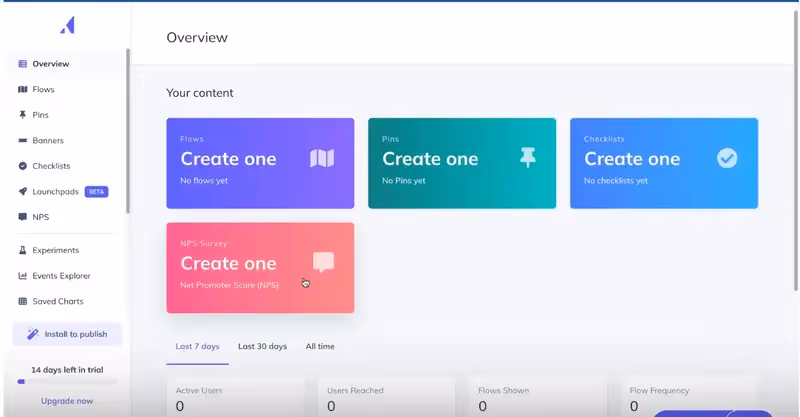
Task: Click Create one on the Flows card
Action: pos(228,159)
